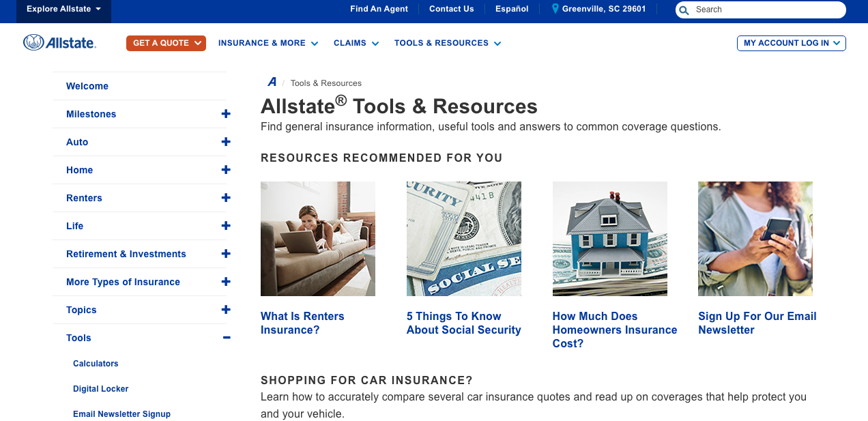Screen dimensions: 868x421
Task: Click the search magnifying glass icon
Action: [x=683, y=10]
